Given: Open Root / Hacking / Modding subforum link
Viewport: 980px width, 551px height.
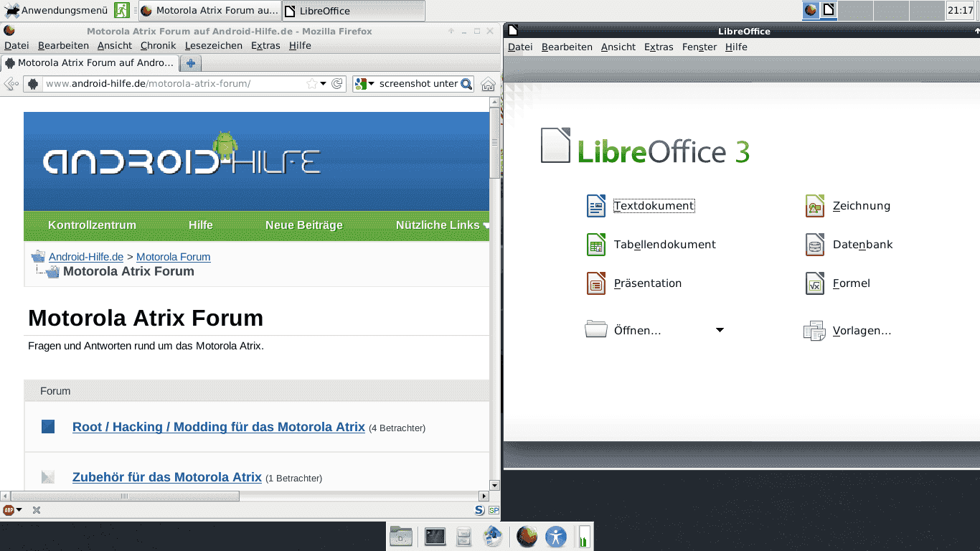Looking at the screenshot, I should click(x=219, y=427).
